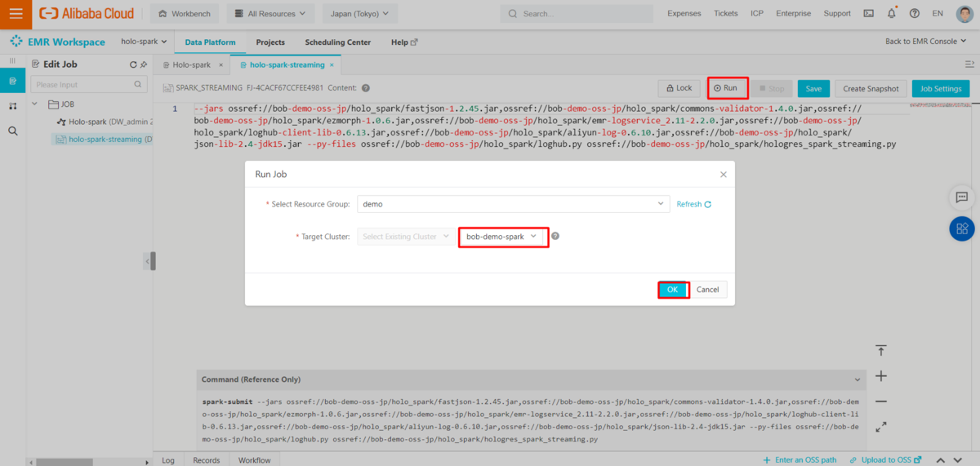Select the Edit Job sidebar icon
Screen dimensions: 980x466
pos(12,82)
